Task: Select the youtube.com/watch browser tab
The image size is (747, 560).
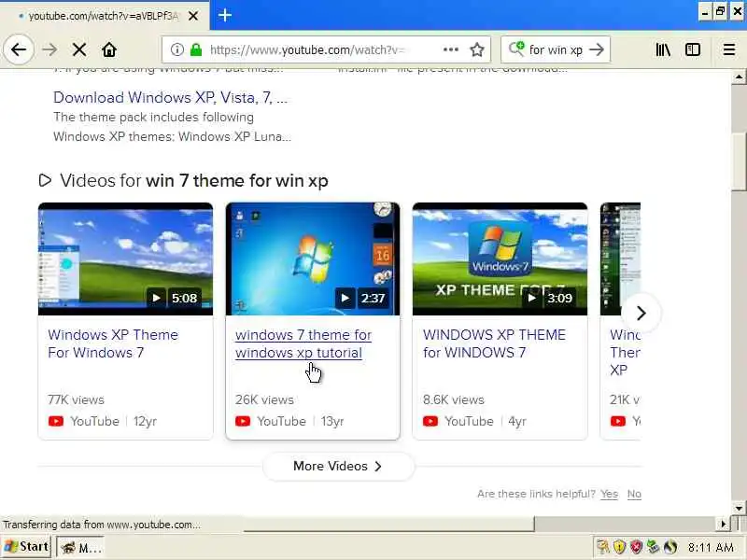Action: tap(104, 16)
